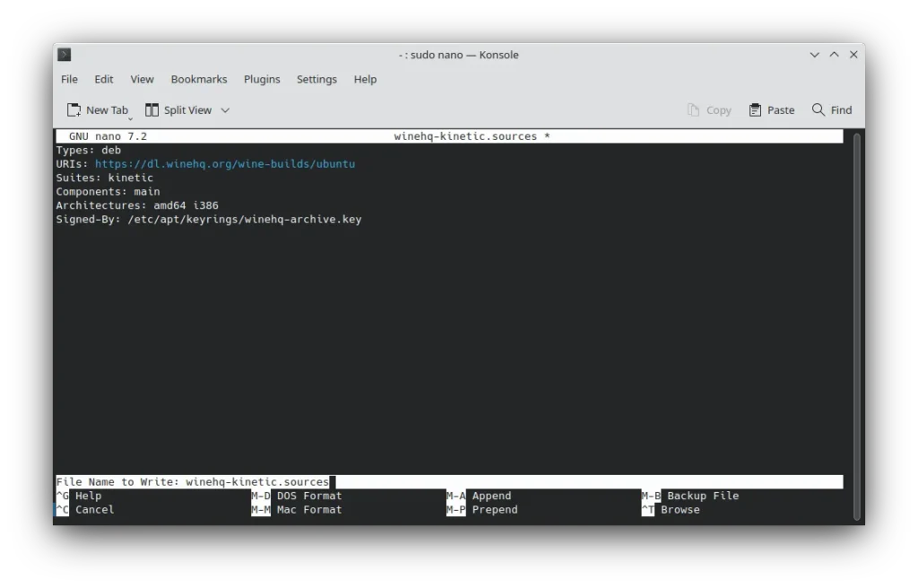The height and width of the screenshot is (588, 918).
Task: Click the Konsole terminal icon in title bar
Action: click(65, 55)
